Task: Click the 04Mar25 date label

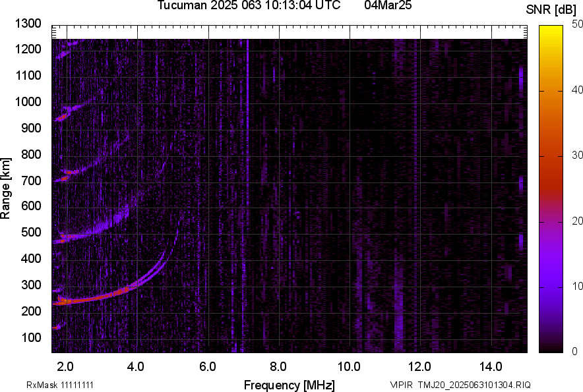Action: tap(383, 6)
